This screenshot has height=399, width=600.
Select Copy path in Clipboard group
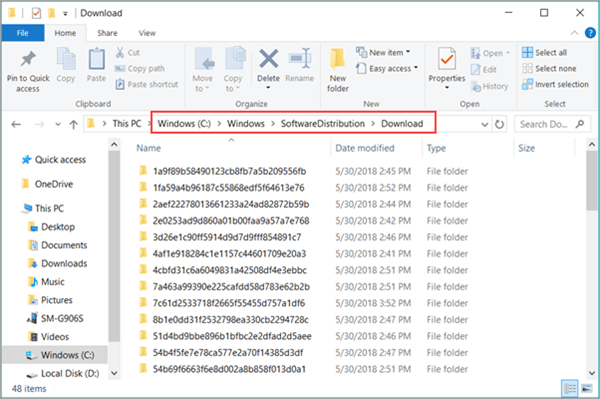140,68
